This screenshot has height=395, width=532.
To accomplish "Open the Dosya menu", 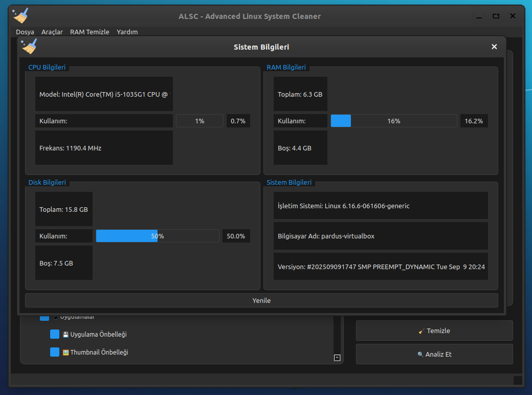I will pos(25,32).
